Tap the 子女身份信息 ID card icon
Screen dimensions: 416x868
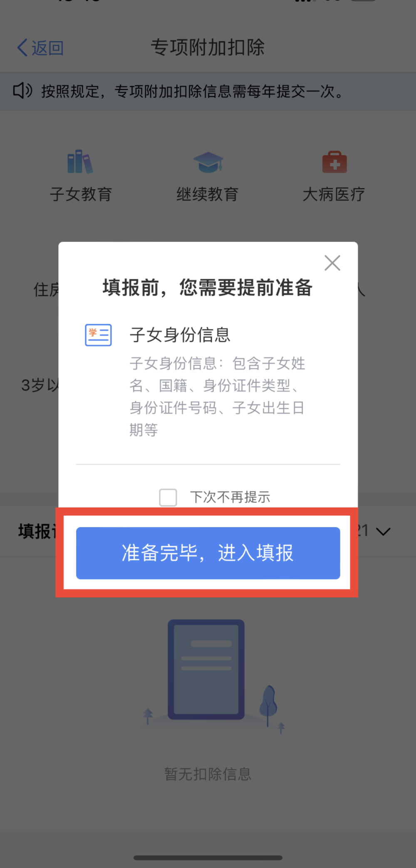pos(98,335)
